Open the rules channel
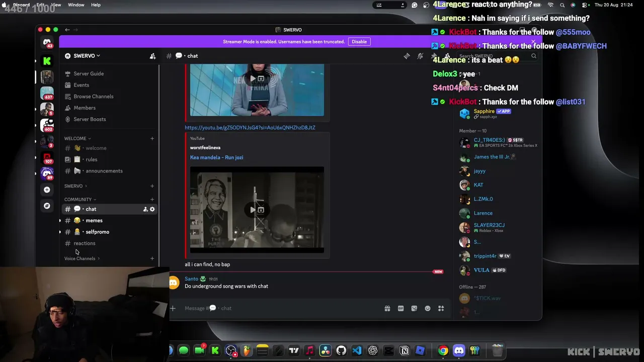Screen dimensions: 644x362 coord(109,159)
